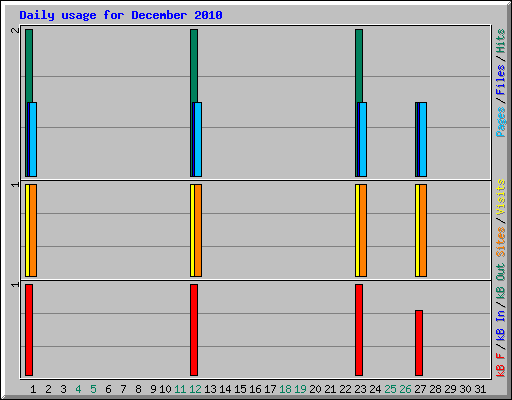Click the cyan Pages bar on day 23
The image size is (512, 400).
click(363, 139)
